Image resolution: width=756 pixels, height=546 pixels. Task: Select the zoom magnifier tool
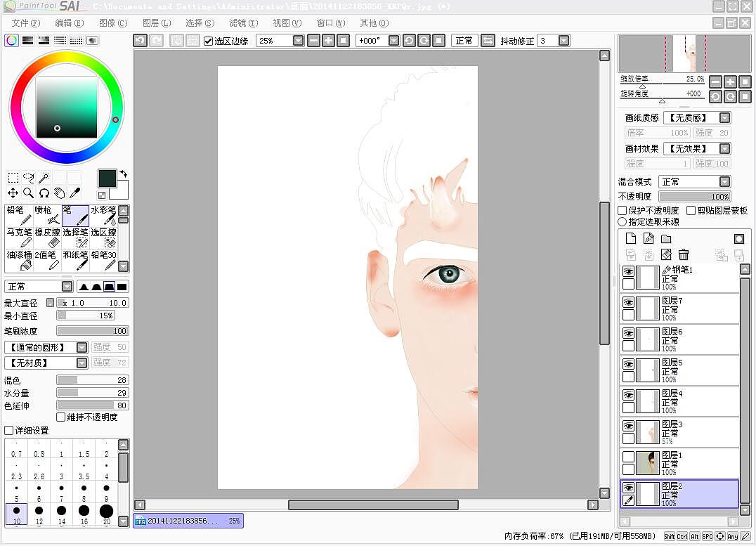click(28, 193)
